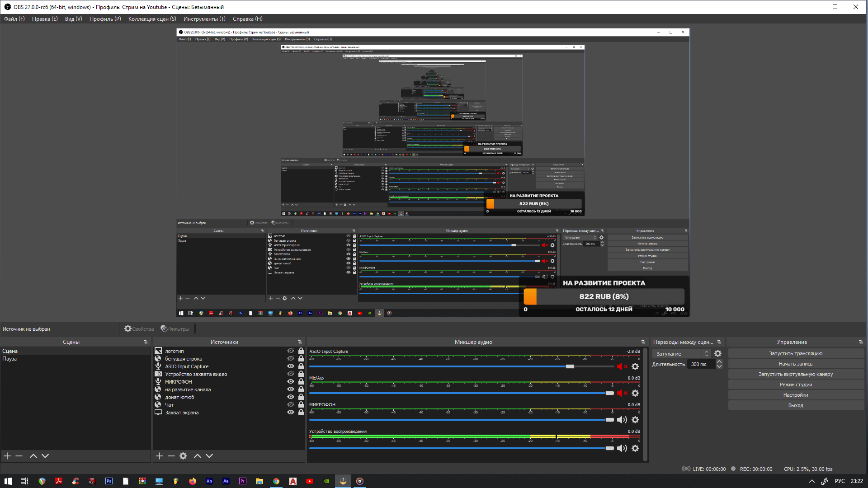Open the Инструменты (T) menu

pos(204,19)
